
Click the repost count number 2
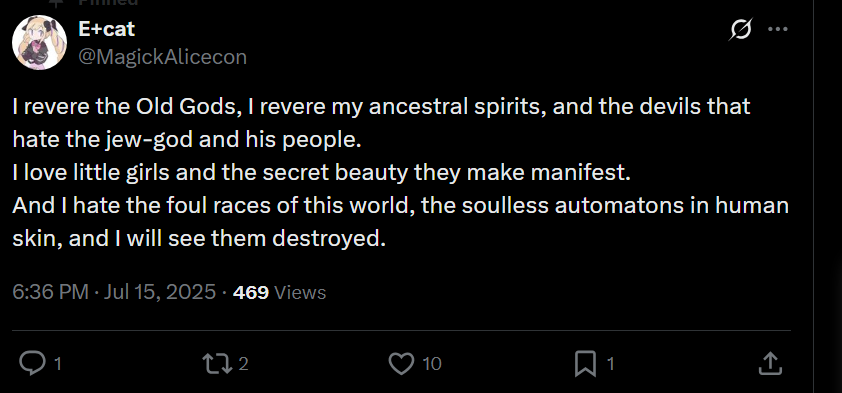pyautogui.click(x=243, y=364)
